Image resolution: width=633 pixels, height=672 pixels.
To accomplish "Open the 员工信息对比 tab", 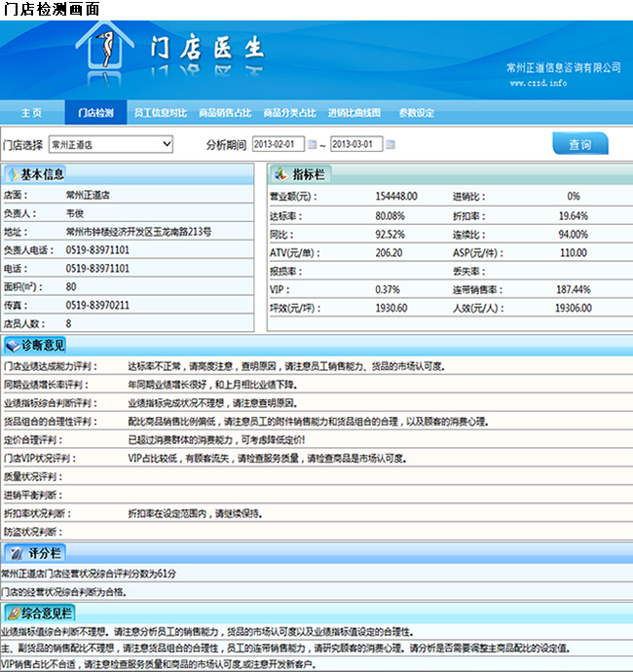I will coord(160,113).
